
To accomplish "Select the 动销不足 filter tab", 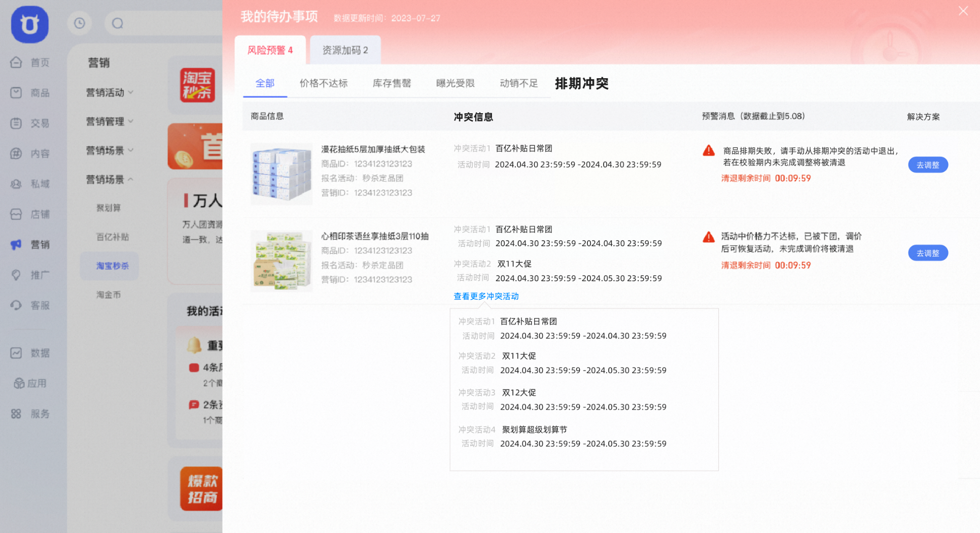I will (x=519, y=83).
